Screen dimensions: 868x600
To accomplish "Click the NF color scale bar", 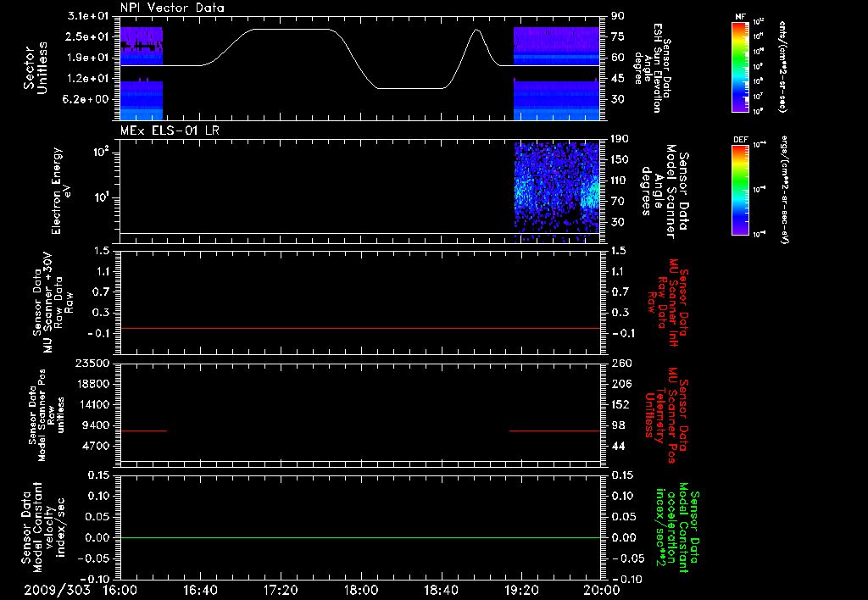I will tap(740, 67).
